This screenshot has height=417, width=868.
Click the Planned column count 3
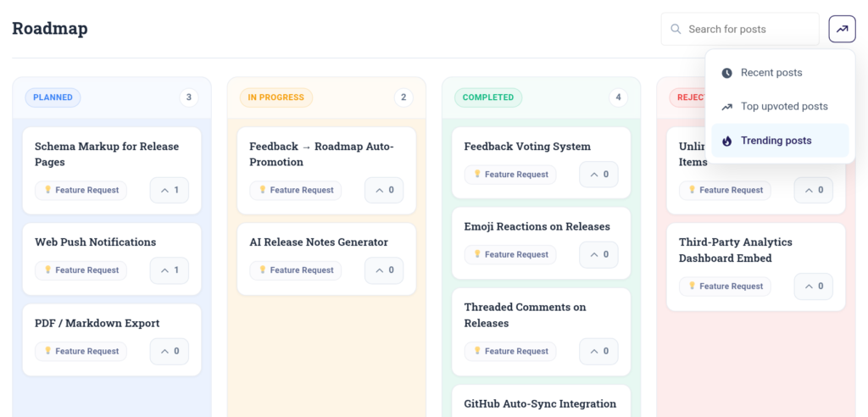(x=189, y=97)
